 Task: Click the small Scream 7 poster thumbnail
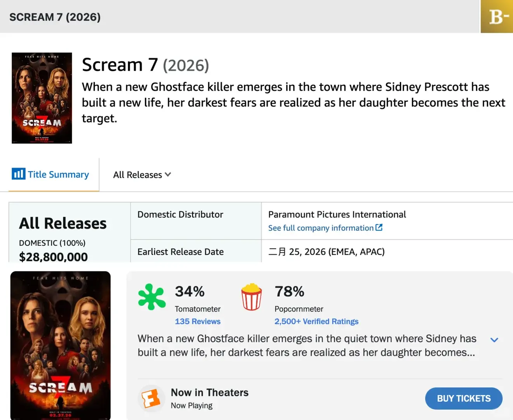(42, 98)
